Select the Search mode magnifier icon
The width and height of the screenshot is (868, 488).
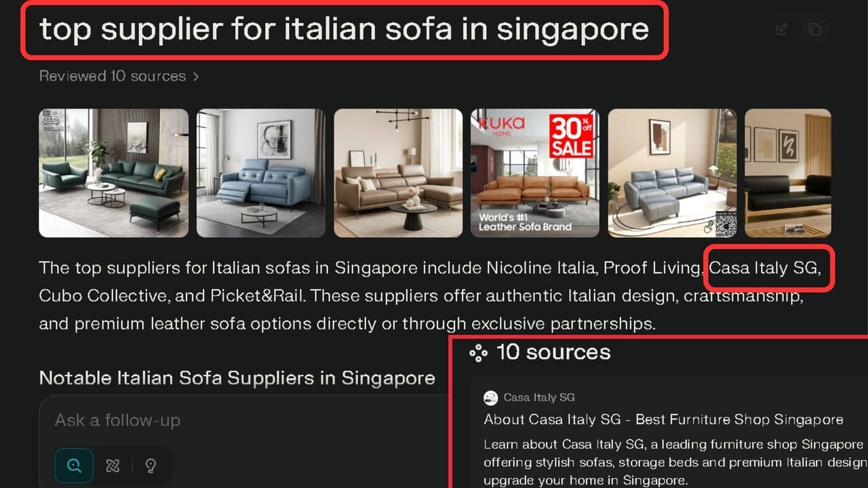pos(74,465)
